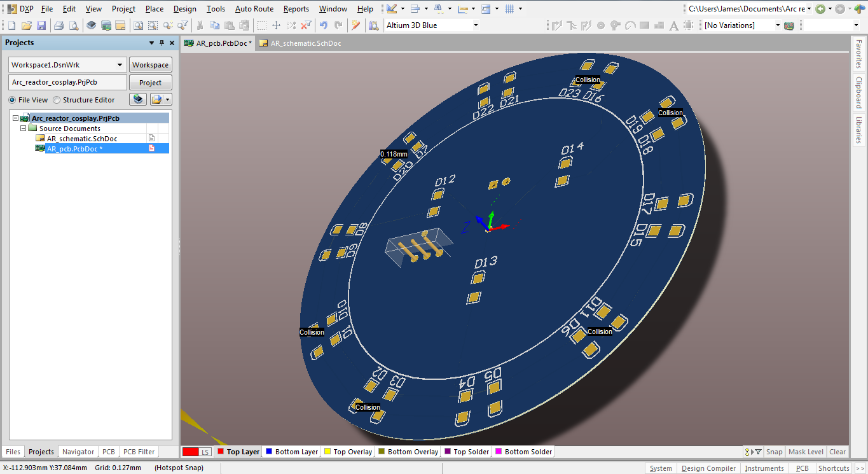
Task: Click the Cross Probe icon
Action: tap(355, 25)
